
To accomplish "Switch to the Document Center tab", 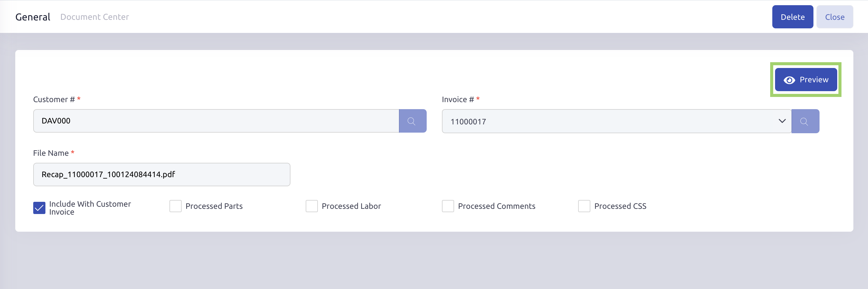I will [95, 17].
